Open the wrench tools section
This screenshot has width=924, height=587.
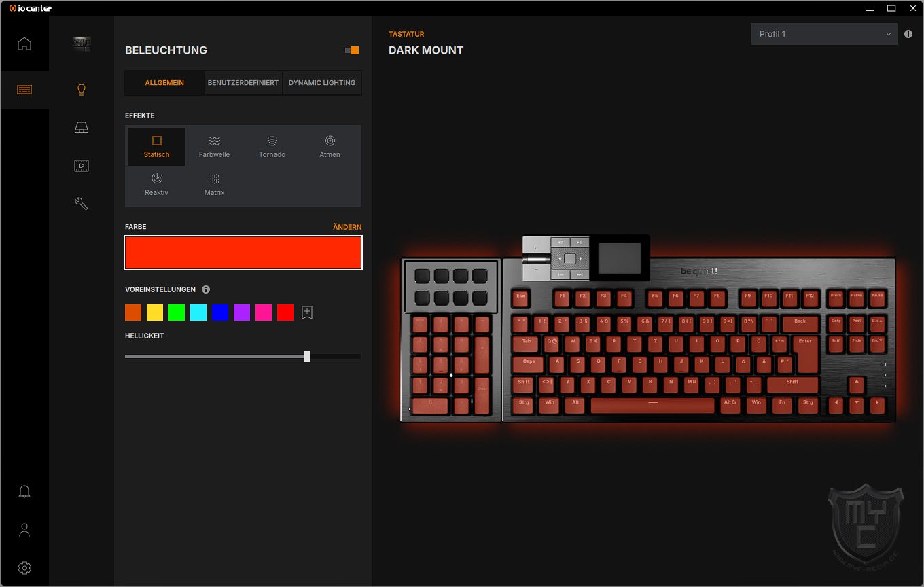82,204
